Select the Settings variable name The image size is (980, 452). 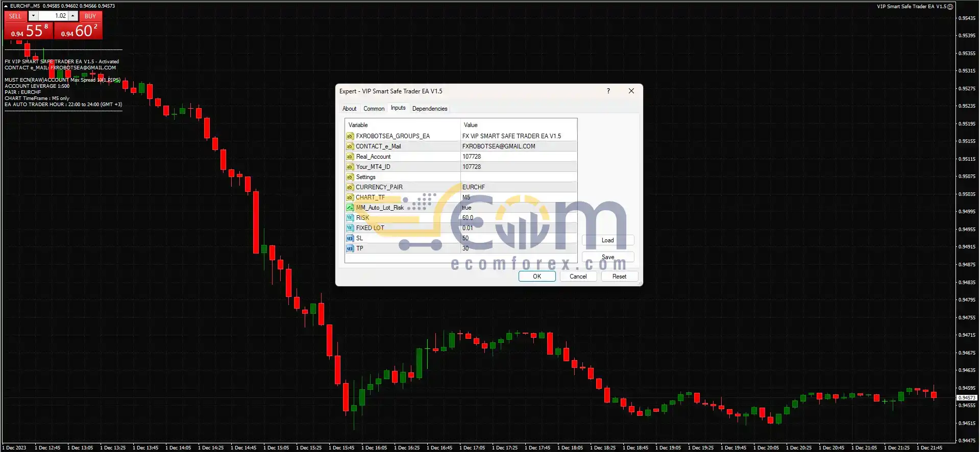coord(365,177)
